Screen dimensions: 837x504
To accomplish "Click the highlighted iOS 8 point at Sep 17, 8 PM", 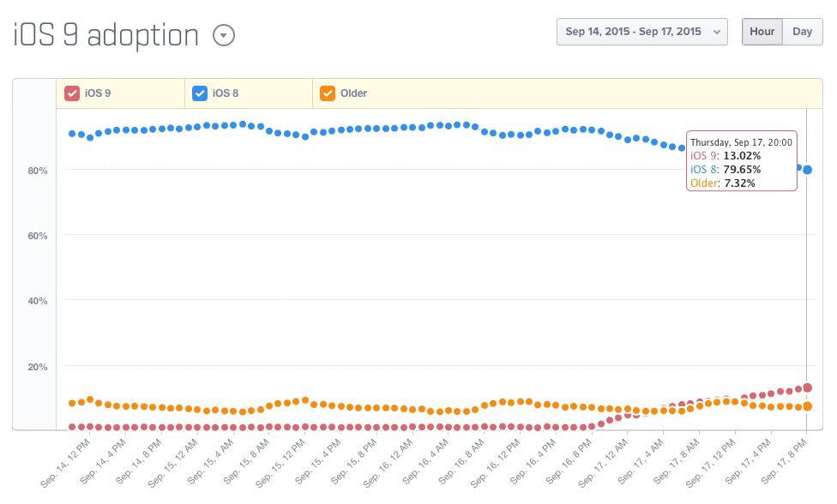I will pyautogui.click(x=808, y=170).
